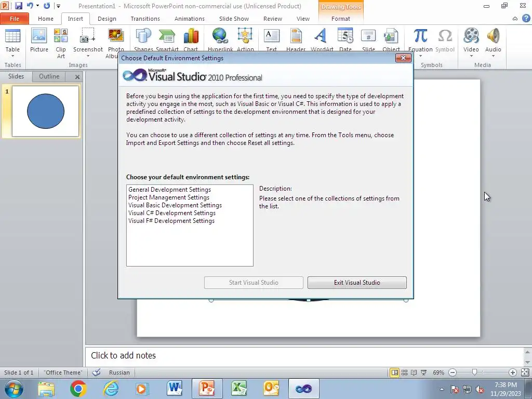Expand Audio dropdown arrow
The height and width of the screenshot is (399, 532).
click(493, 56)
